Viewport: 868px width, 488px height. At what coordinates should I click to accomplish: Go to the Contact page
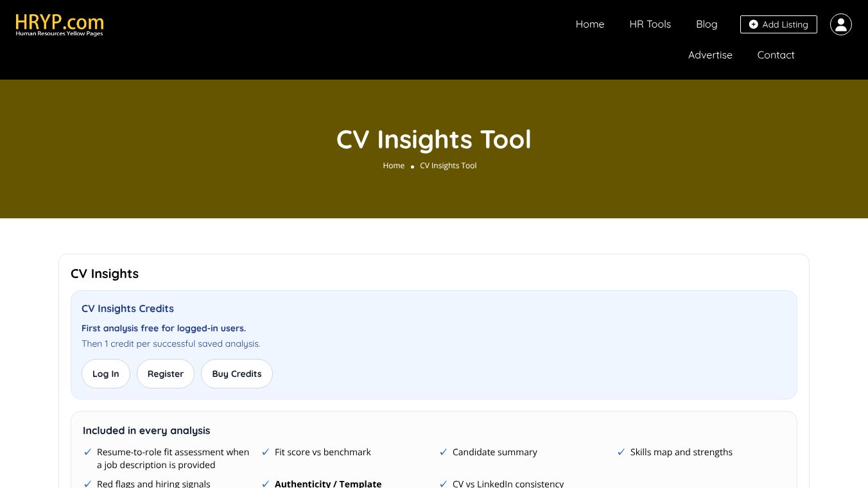tap(776, 55)
